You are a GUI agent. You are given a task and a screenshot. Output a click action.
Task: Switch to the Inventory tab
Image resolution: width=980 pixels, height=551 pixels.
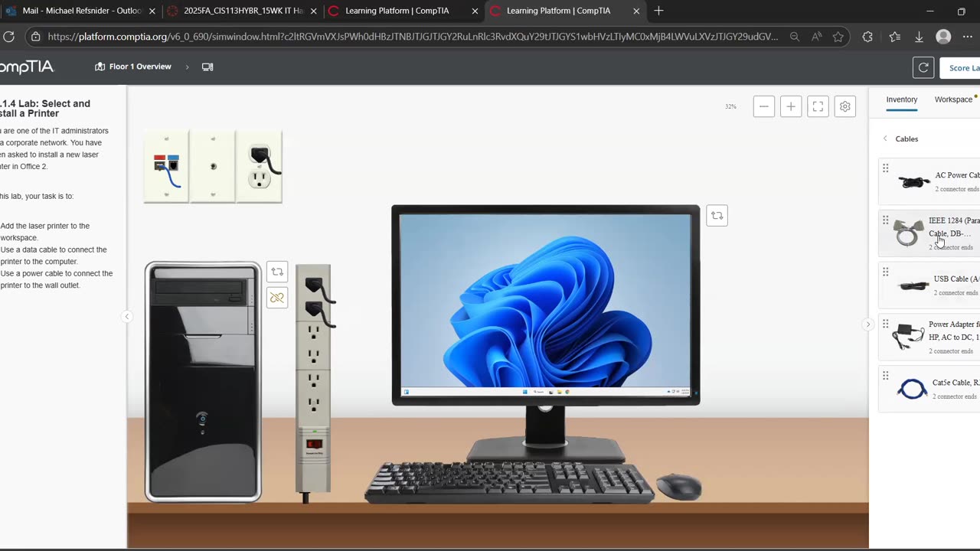click(x=901, y=99)
